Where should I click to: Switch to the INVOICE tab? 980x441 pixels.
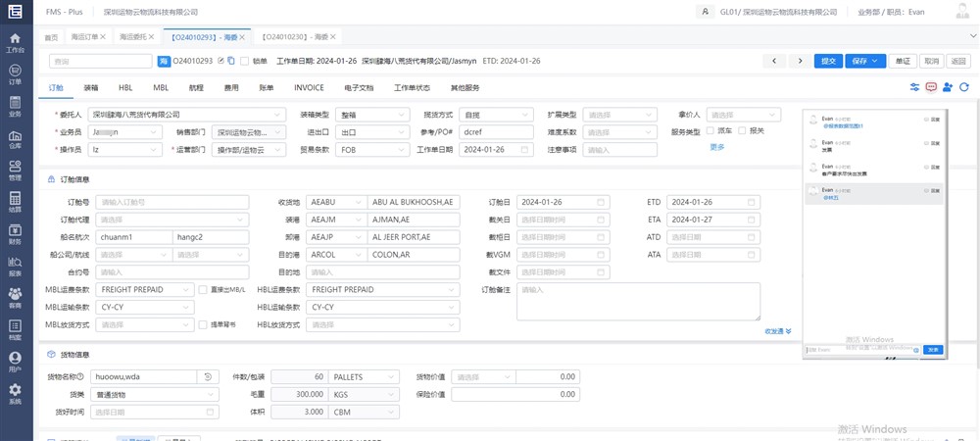pos(309,88)
